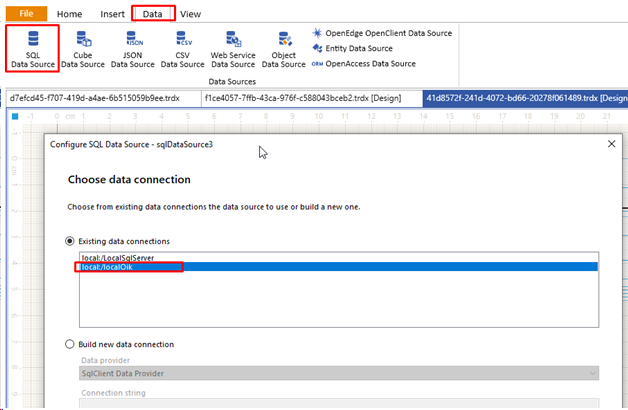Open the Insert ribbon tab
The image size is (628, 410).
coord(112,14)
